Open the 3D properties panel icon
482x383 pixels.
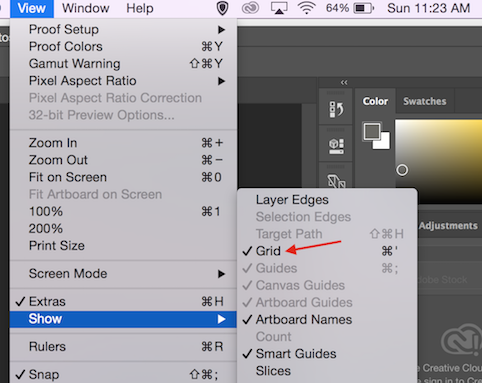[336, 146]
